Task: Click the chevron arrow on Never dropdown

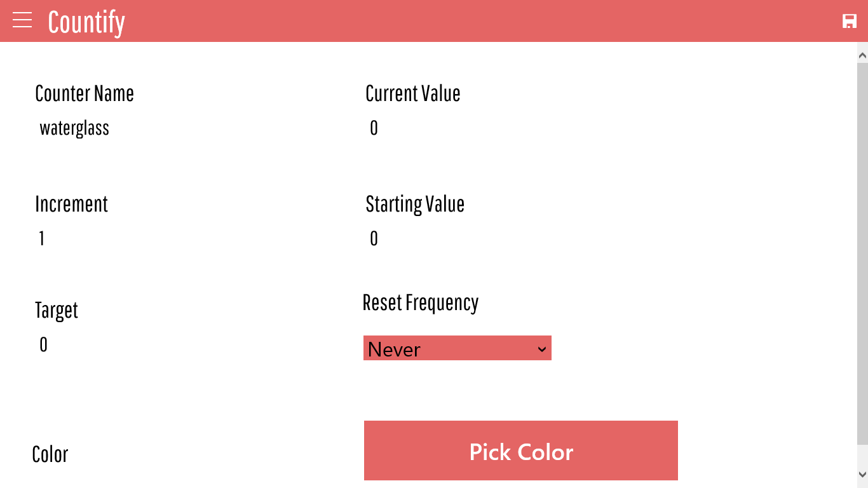Action: 541,349
